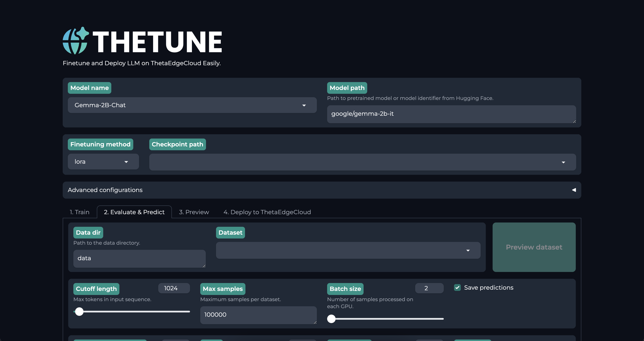
Task: Click the Advanced configurations triangle arrow icon
Action: tap(574, 190)
